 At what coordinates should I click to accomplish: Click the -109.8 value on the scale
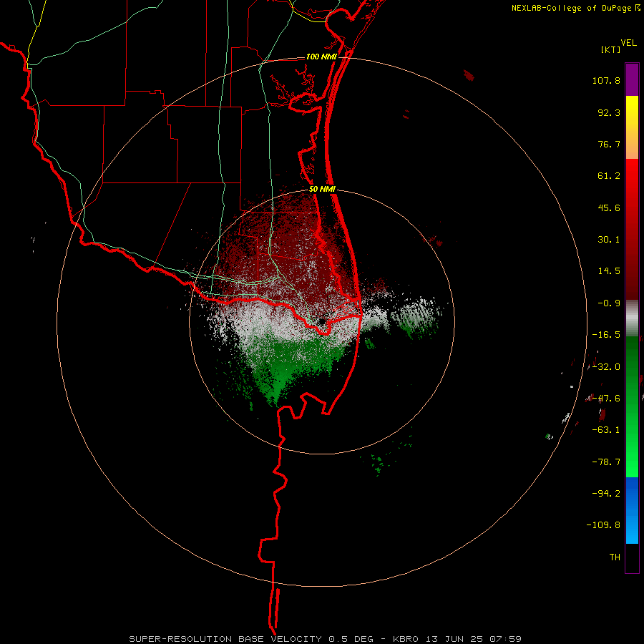coord(603,525)
